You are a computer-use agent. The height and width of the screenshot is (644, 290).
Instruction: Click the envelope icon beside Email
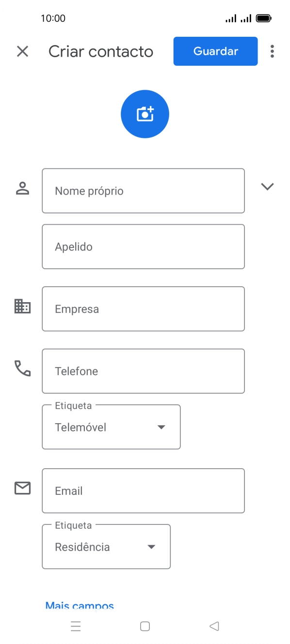point(23,488)
